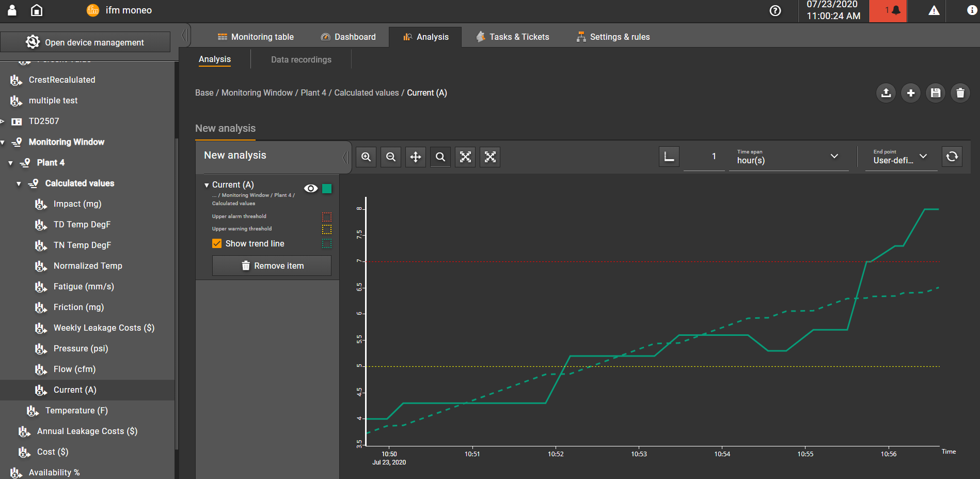The image size is (980, 479).
Task: Click the Remove item button
Action: point(272,266)
